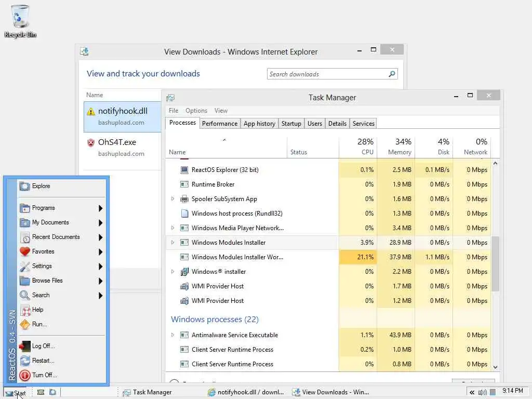Select Windows Modules Installer Wor... row

pyautogui.click(x=328, y=257)
